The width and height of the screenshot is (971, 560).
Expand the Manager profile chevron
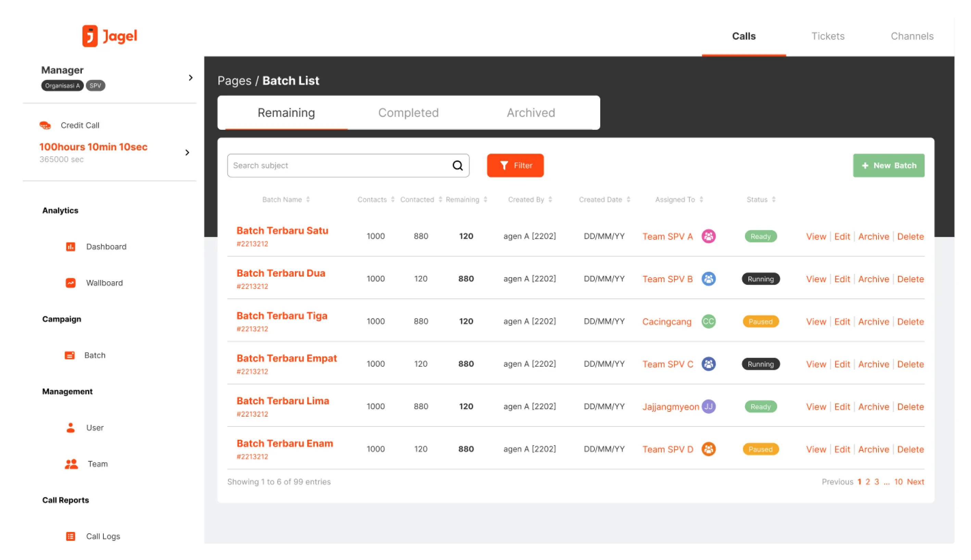click(190, 78)
